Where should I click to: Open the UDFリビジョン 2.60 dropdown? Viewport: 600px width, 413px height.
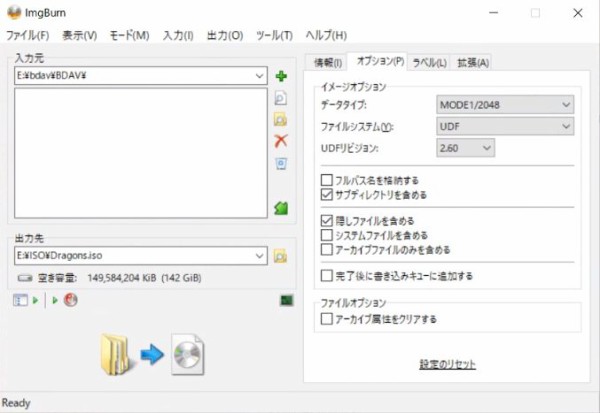coord(465,148)
